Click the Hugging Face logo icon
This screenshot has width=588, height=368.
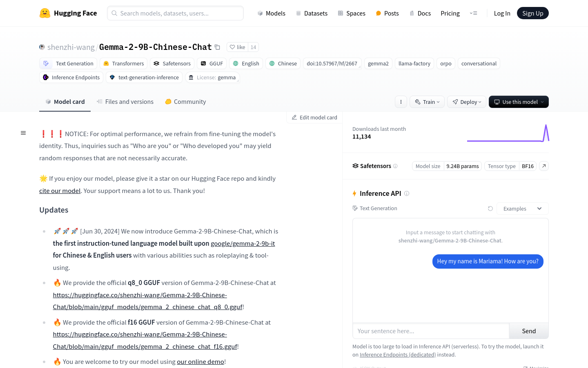click(x=45, y=13)
